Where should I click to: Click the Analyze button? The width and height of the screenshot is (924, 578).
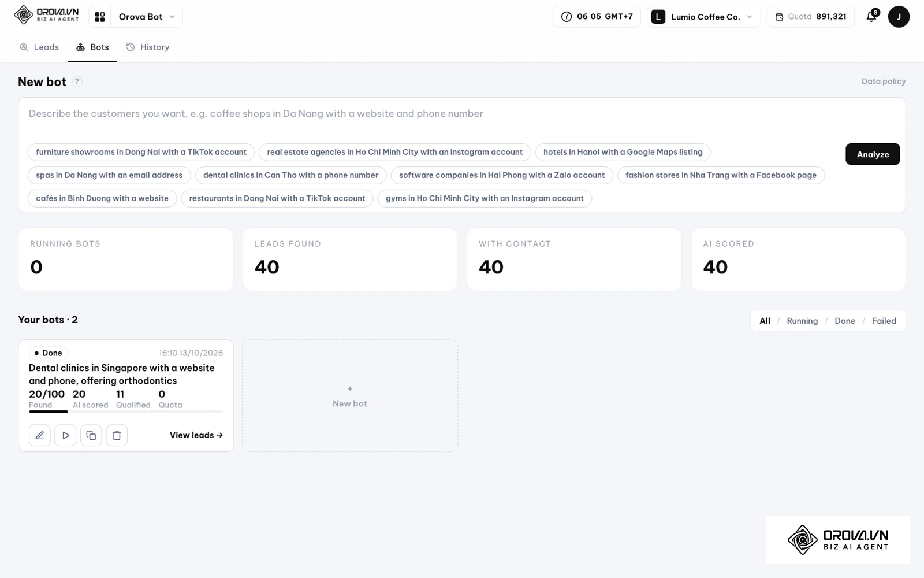pos(873,154)
